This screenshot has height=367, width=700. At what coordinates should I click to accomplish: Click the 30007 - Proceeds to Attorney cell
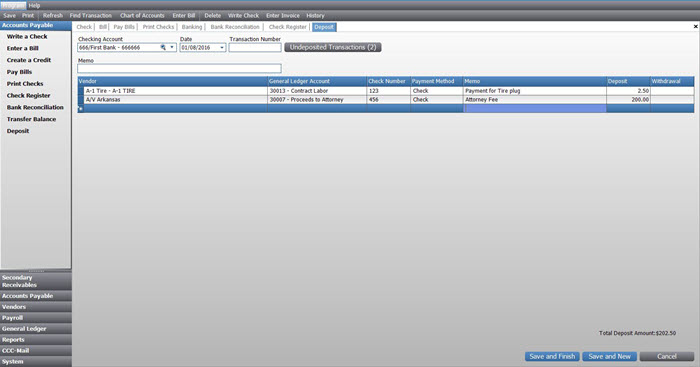317,100
